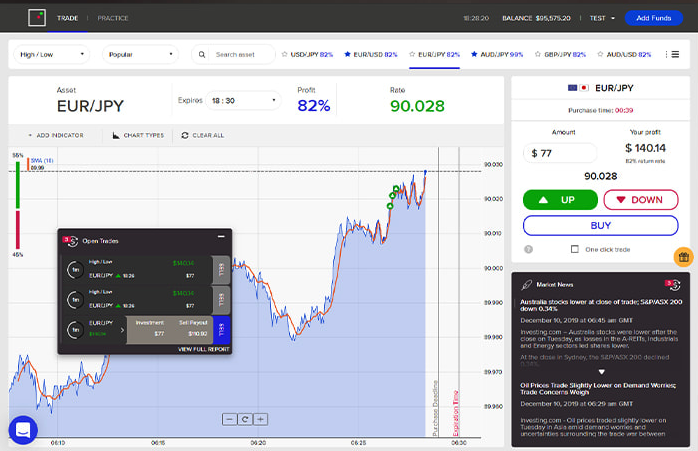The width and height of the screenshot is (698, 451).
Task: Open the asset list hamburger menu
Action: tap(675, 55)
